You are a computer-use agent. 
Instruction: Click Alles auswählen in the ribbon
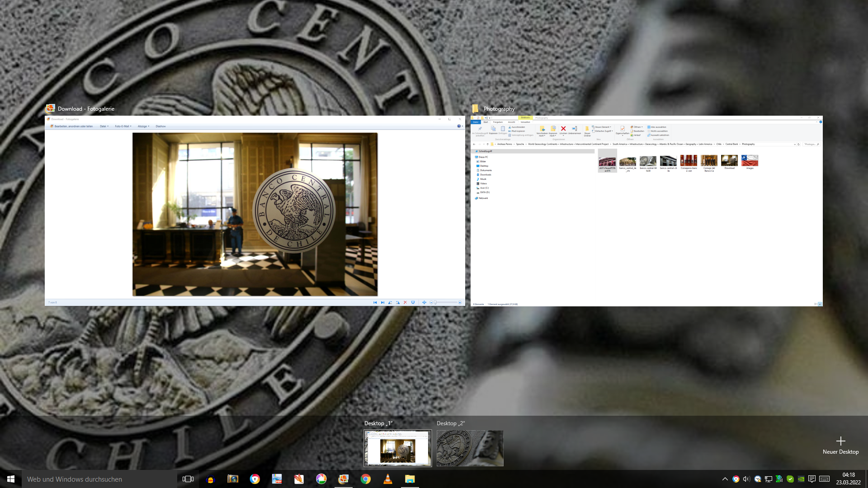(657, 127)
